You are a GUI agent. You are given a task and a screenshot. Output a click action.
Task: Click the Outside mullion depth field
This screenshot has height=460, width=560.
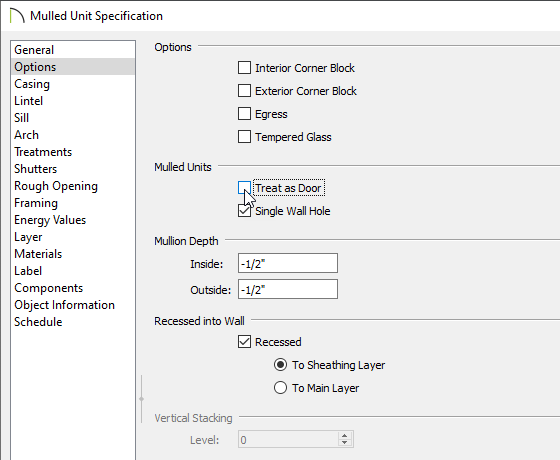(288, 289)
